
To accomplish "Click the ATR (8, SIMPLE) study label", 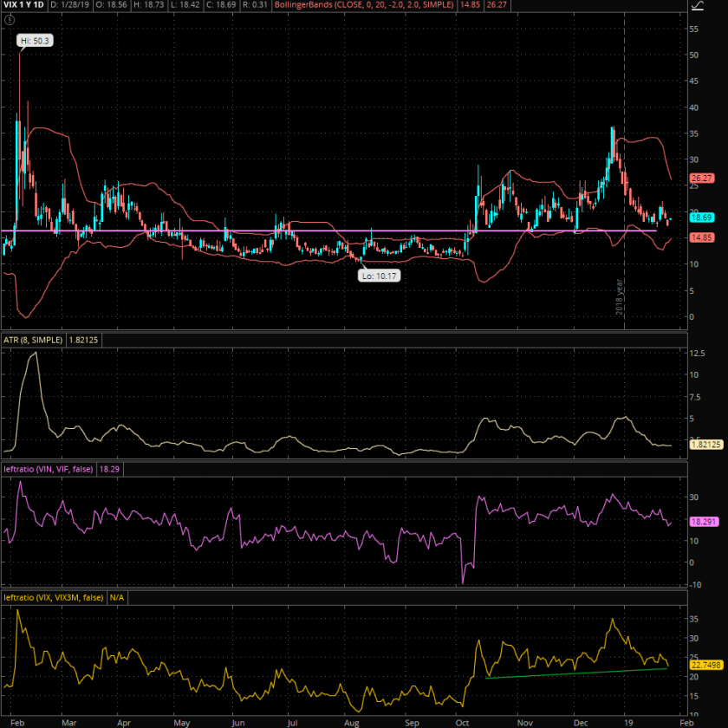I will (x=31, y=341).
